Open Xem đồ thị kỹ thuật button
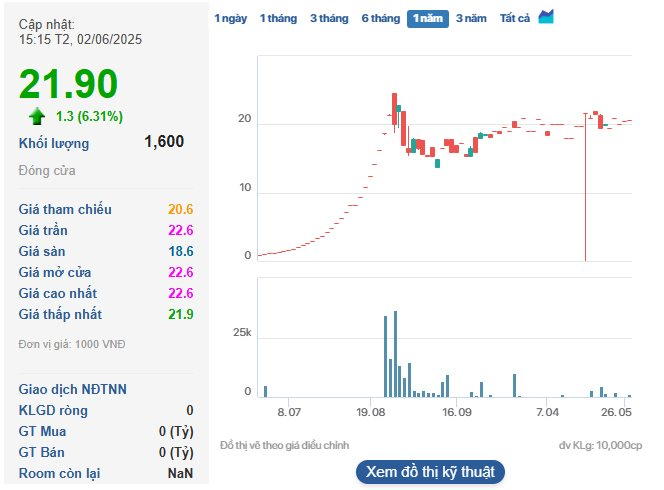 [x=430, y=472]
